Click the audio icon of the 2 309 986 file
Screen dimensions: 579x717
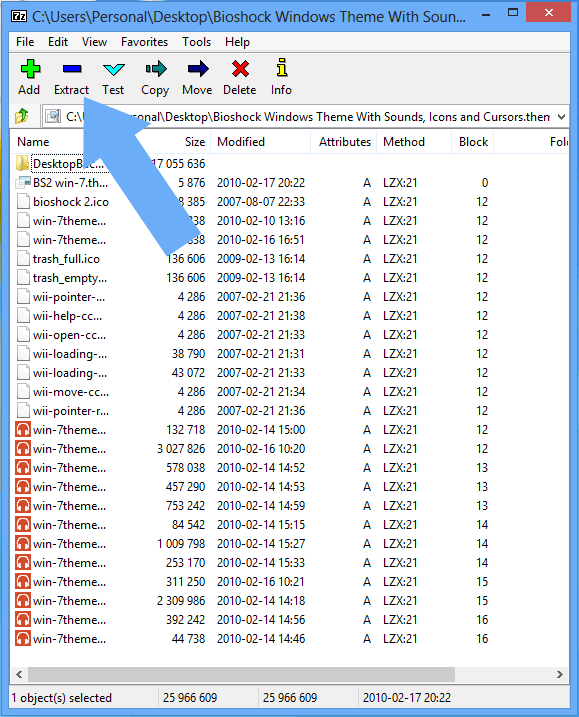pyautogui.click(x=23, y=600)
